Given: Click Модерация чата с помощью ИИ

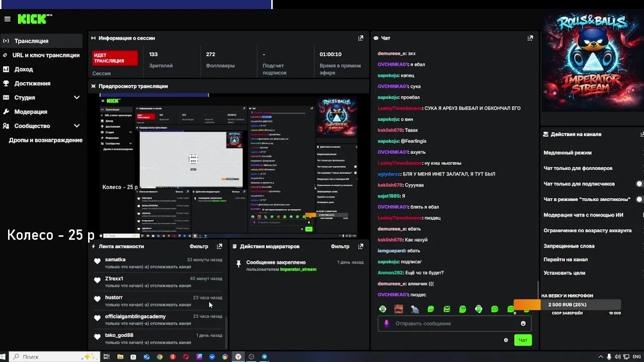Looking at the screenshot, I should click(x=583, y=215).
